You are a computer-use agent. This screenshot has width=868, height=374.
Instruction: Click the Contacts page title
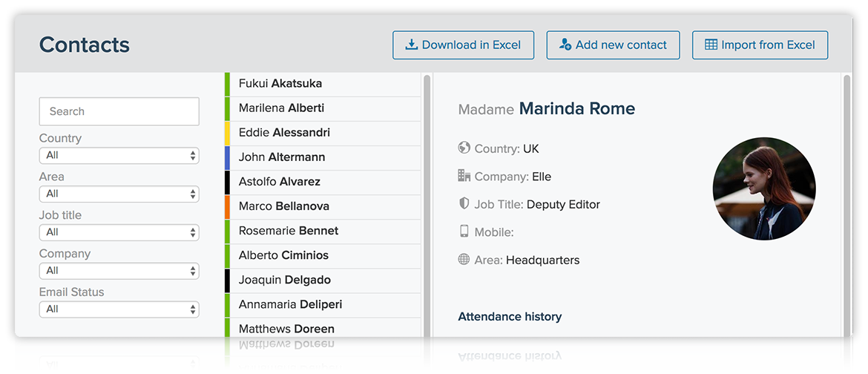coord(85,45)
